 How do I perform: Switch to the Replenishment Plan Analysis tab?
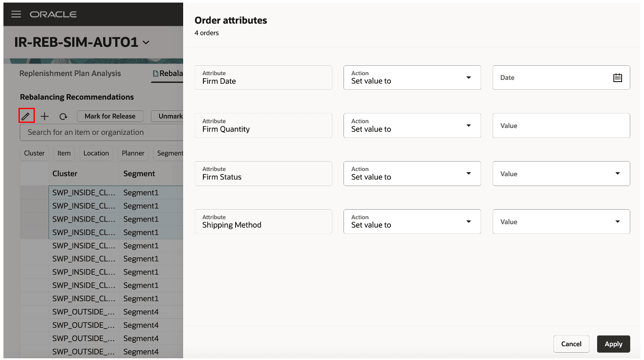click(70, 73)
